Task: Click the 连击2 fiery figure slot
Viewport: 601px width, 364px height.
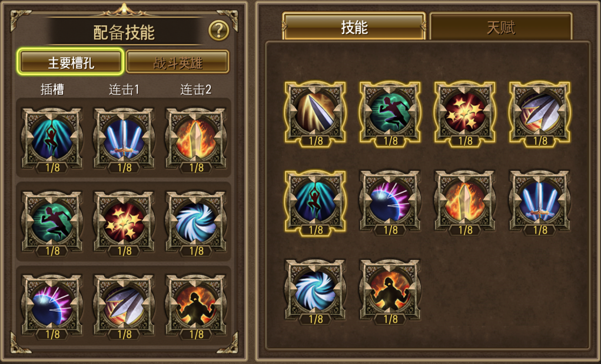Action: tap(196, 306)
